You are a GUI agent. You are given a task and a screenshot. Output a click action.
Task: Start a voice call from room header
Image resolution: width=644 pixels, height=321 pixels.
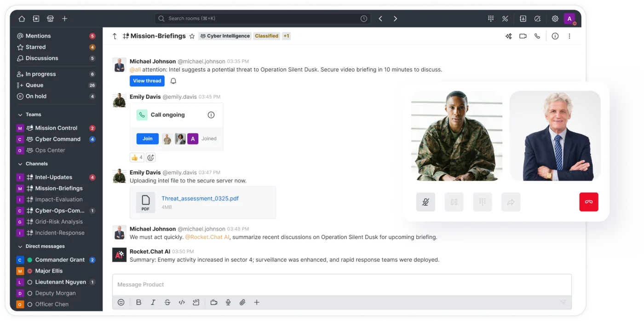tap(537, 36)
